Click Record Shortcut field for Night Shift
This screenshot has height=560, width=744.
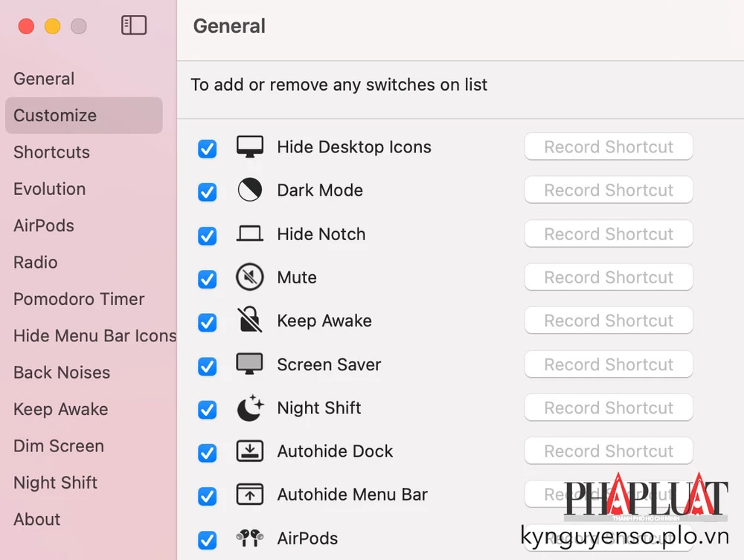point(609,408)
